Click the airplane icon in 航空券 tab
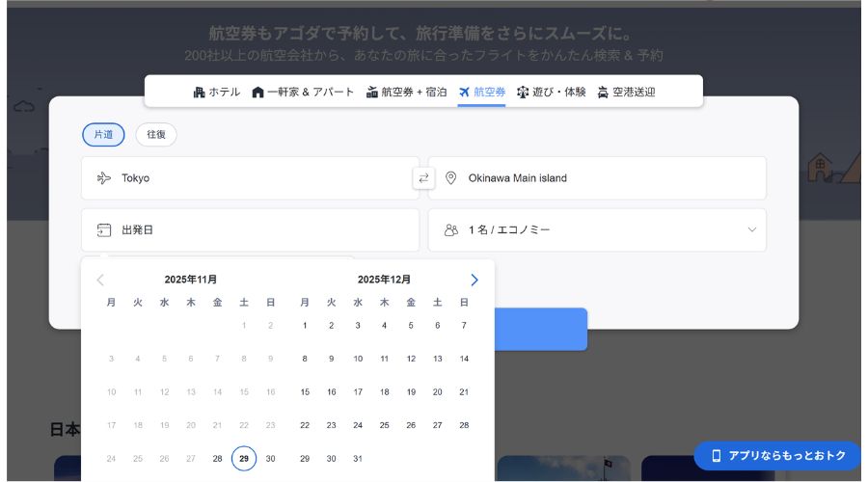Image resolution: width=868 pixels, height=482 pixels. coord(464,92)
